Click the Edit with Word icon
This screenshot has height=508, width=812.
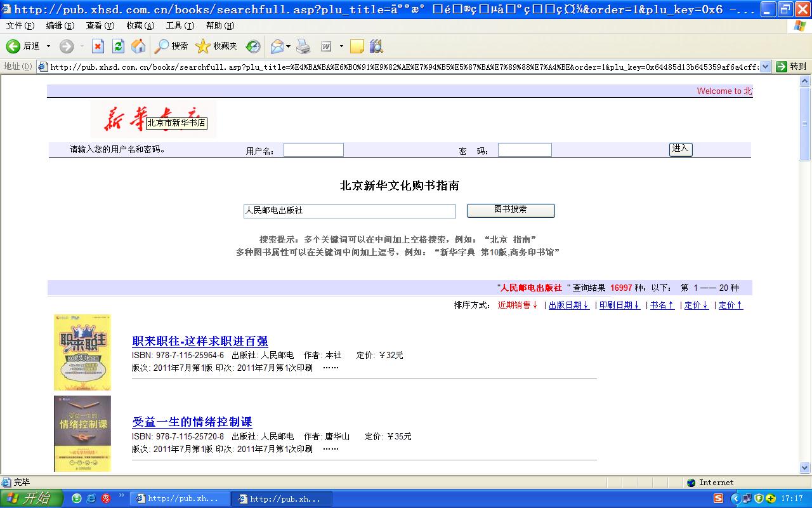(x=326, y=46)
